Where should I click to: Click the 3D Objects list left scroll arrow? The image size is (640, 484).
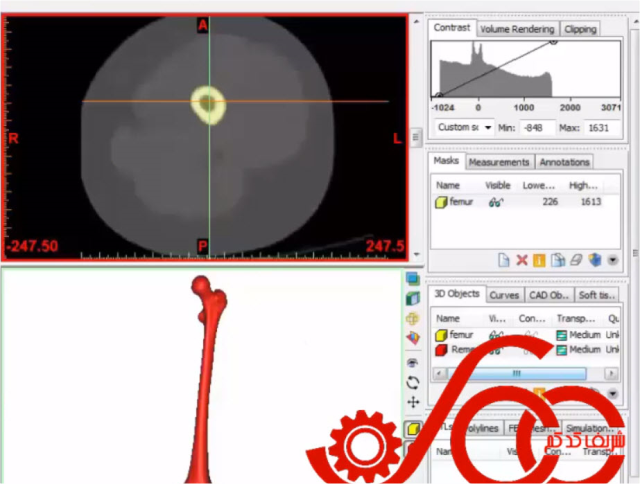(x=440, y=373)
